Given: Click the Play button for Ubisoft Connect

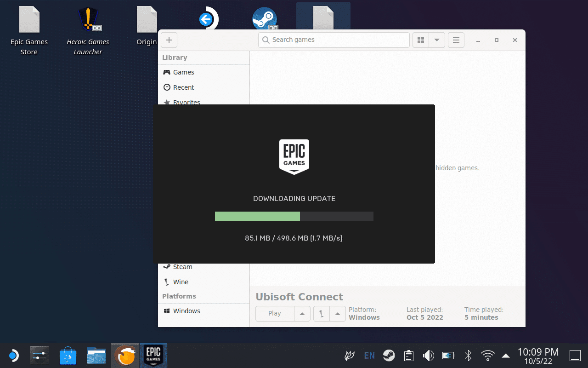Looking at the screenshot, I should click(x=275, y=314).
